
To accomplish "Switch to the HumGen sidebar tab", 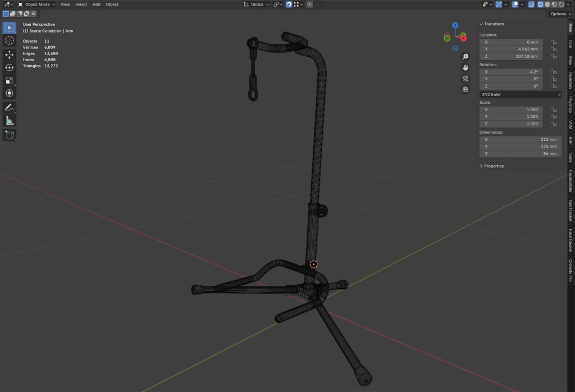I will 571,80.
